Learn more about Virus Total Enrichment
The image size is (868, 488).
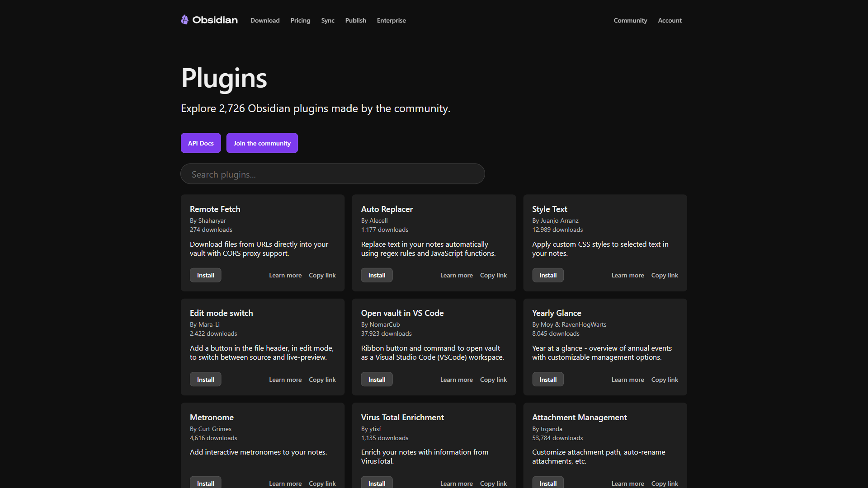click(457, 483)
